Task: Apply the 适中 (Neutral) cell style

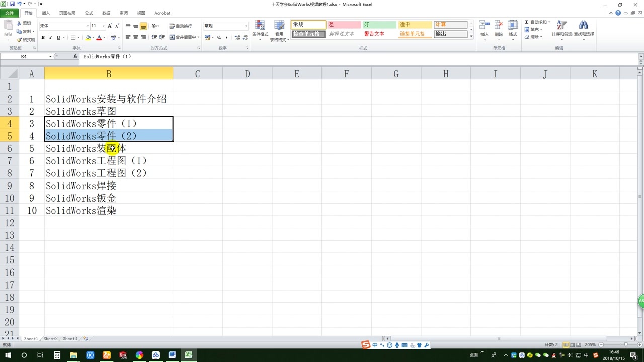Action: coord(415,25)
